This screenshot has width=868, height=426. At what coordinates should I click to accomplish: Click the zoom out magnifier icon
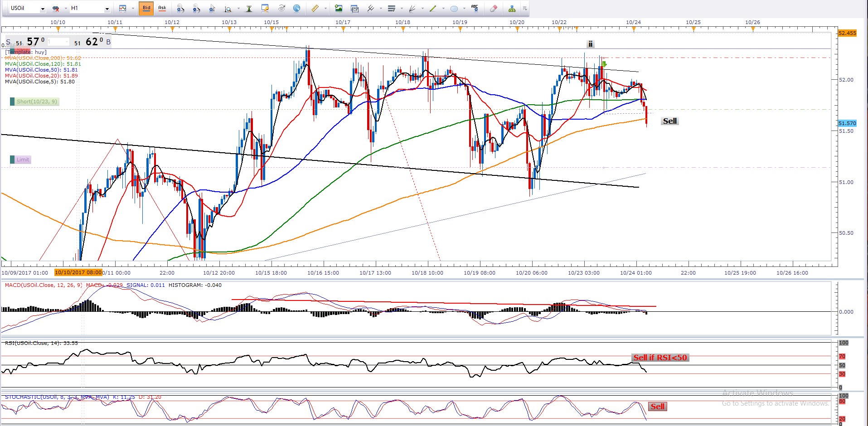pyautogui.click(x=196, y=8)
